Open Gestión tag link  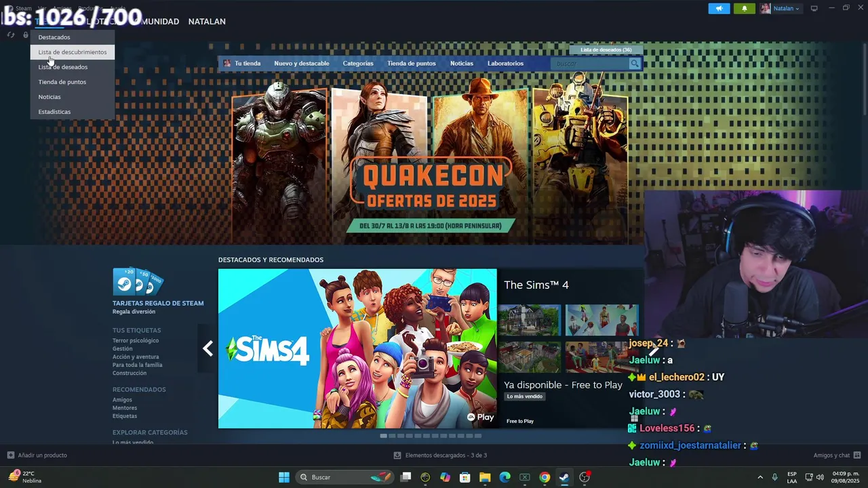point(123,349)
